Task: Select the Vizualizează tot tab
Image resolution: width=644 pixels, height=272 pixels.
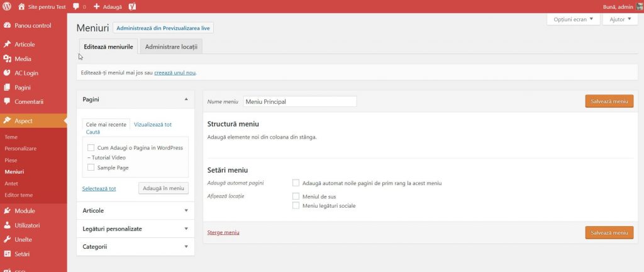Action: (153, 125)
